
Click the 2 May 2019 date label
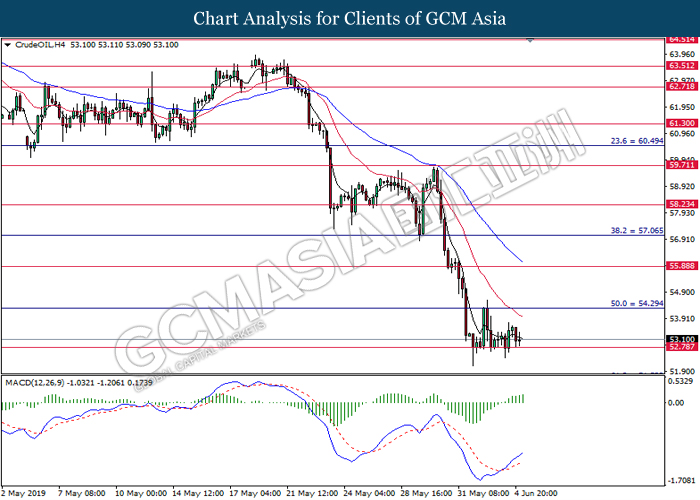click(x=23, y=493)
